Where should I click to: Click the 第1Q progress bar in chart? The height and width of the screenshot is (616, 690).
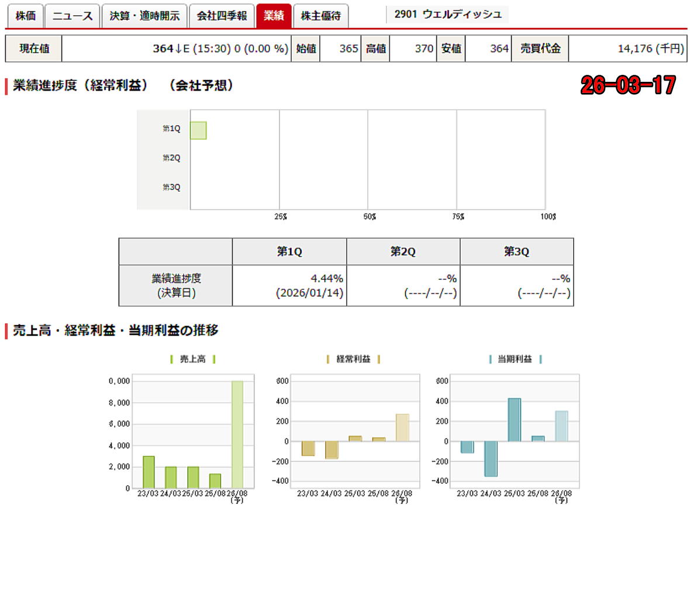198,130
